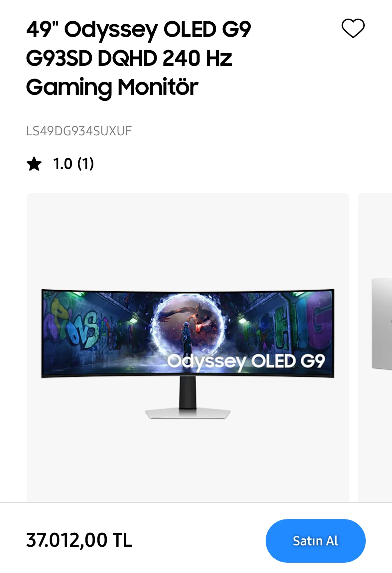
Task: Click the blue Satın Al button
Action: coord(316,541)
